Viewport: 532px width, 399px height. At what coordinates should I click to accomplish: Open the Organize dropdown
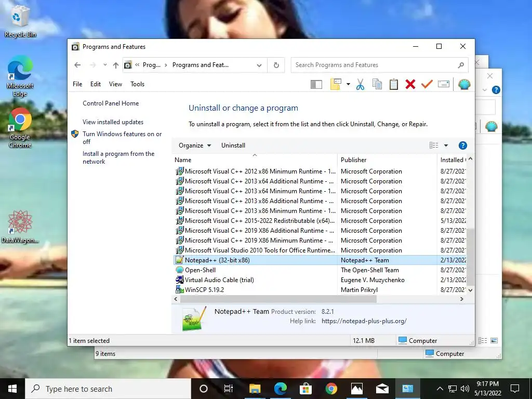pyautogui.click(x=195, y=145)
